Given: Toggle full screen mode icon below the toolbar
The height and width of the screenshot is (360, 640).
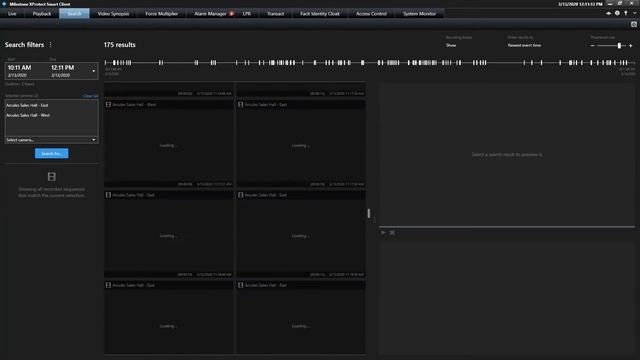Looking at the screenshot, I should (x=634, y=24).
